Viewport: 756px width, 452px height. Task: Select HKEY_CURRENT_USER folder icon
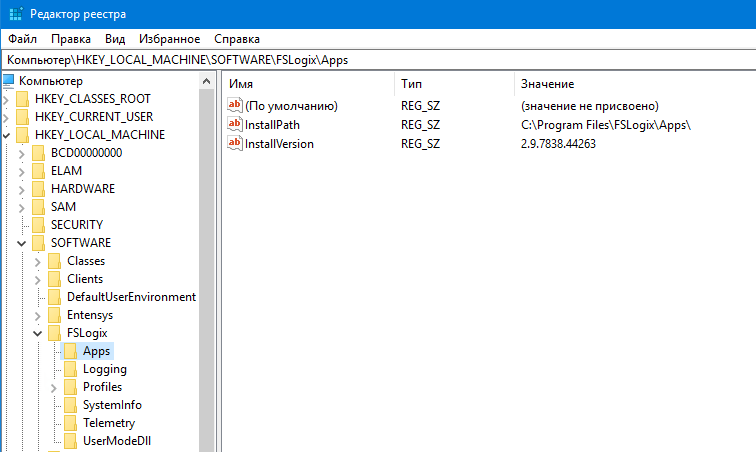click(22, 117)
